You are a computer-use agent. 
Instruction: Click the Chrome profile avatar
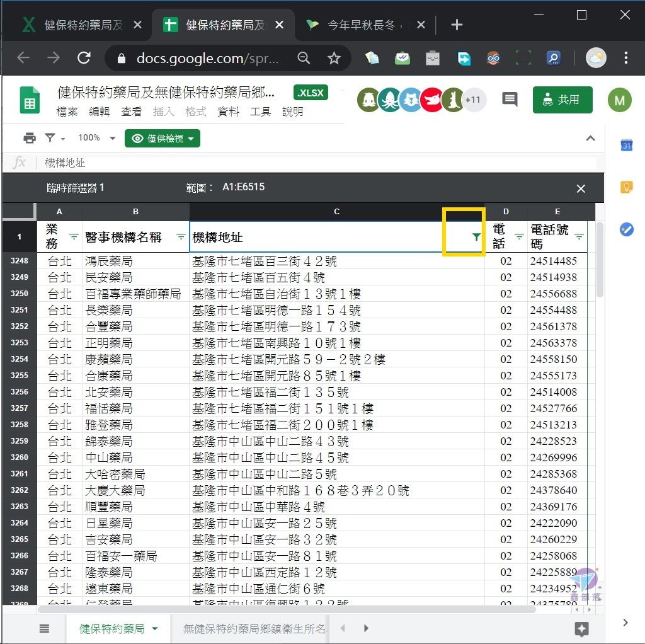pos(596,58)
